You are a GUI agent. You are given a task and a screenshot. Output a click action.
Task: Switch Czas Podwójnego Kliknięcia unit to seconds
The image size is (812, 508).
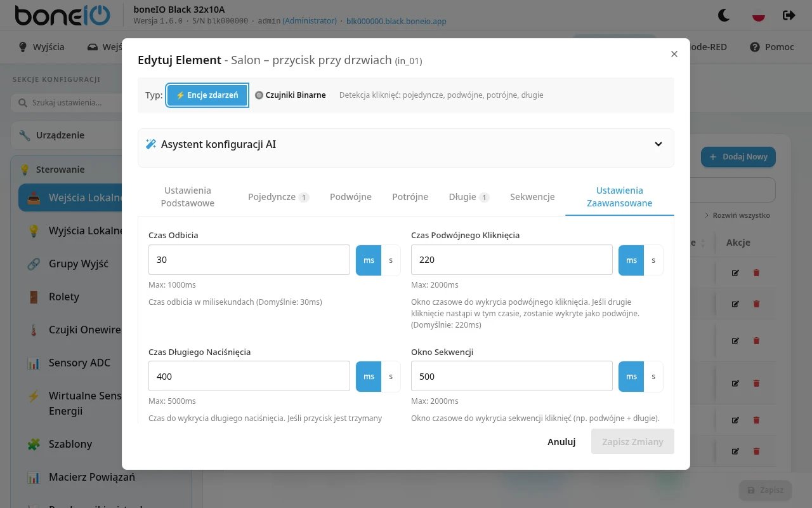tap(653, 260)
